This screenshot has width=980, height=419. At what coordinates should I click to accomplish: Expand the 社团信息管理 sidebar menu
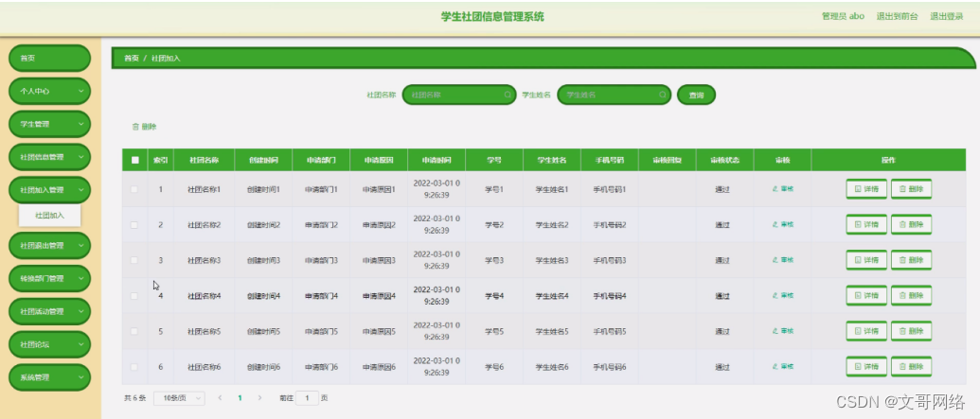pyautogui.click(x=49, y=157)
